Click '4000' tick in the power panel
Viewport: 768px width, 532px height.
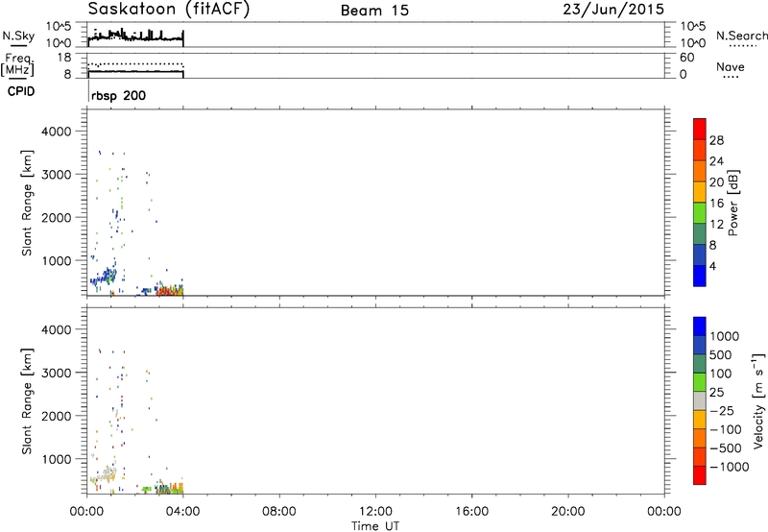(x=57, y=132)
